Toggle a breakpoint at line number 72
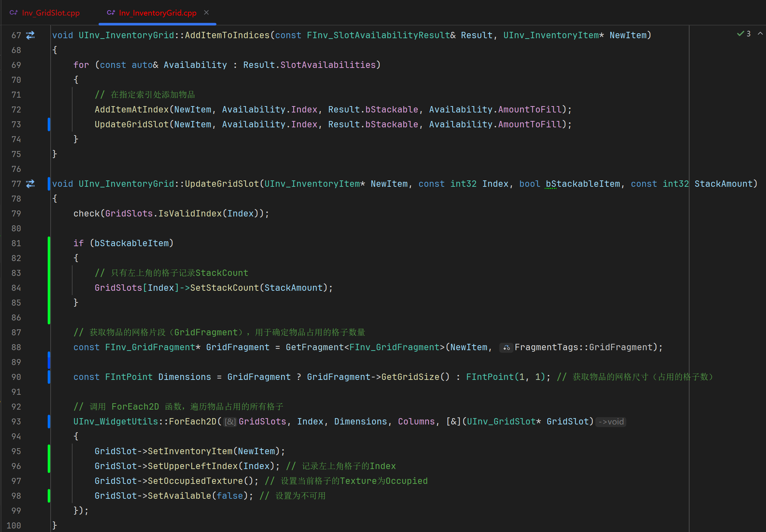Image resolution: width=766 pixels, height=532 pixels. click(16, 110)
